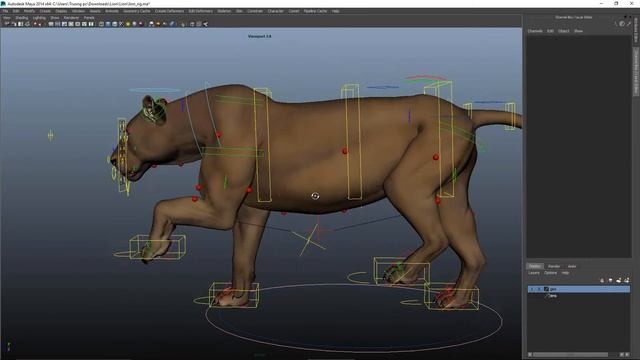Switch to the Display layer tab

[x=535, y=266]
